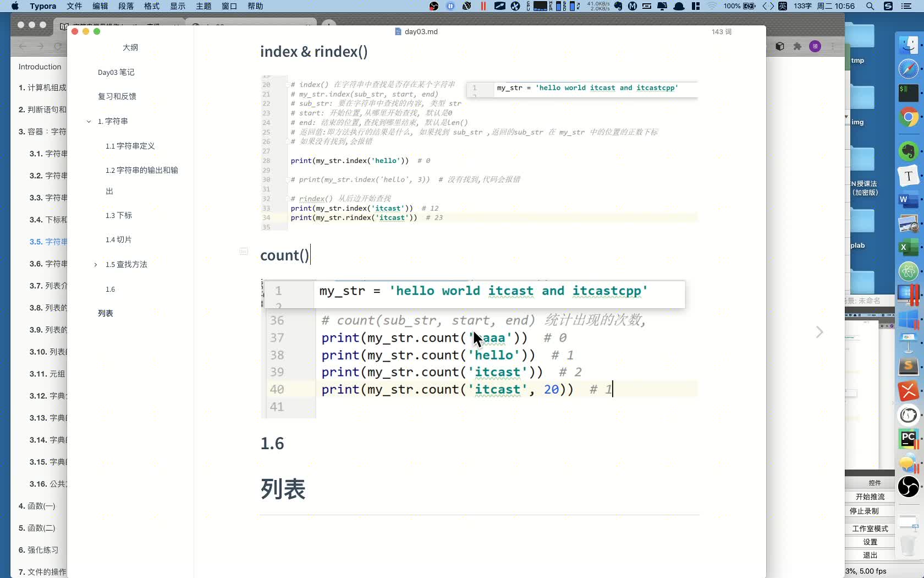Click the WiFi status icon
Screen dimensions: 924x578
pyautogui.click(x=712, y=6)
